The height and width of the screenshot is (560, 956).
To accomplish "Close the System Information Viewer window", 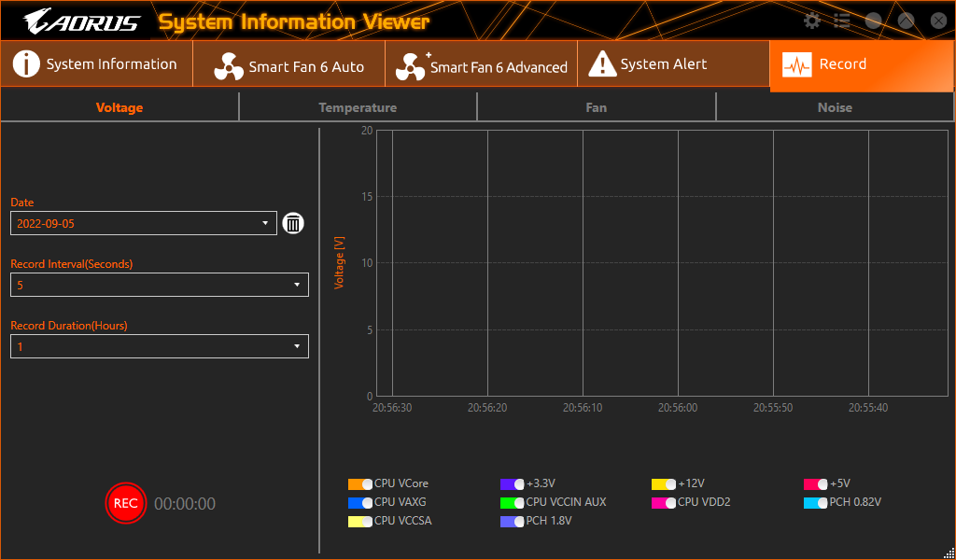I will click(x=939, y=21).
